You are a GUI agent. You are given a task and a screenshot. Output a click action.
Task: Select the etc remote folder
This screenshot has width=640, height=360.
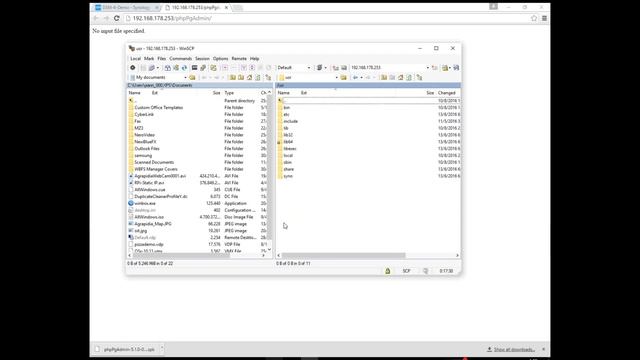(286, 115)
